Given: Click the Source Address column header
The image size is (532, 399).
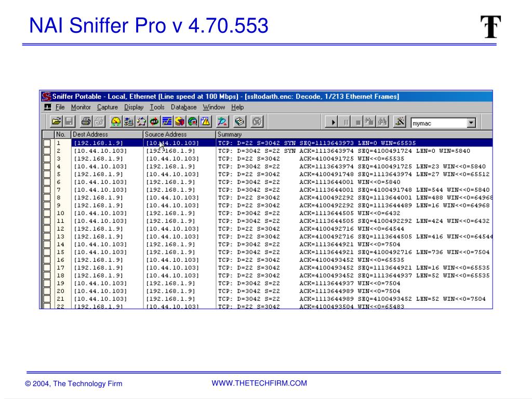Looking at the screenshot, I should (x=179, y=135).
